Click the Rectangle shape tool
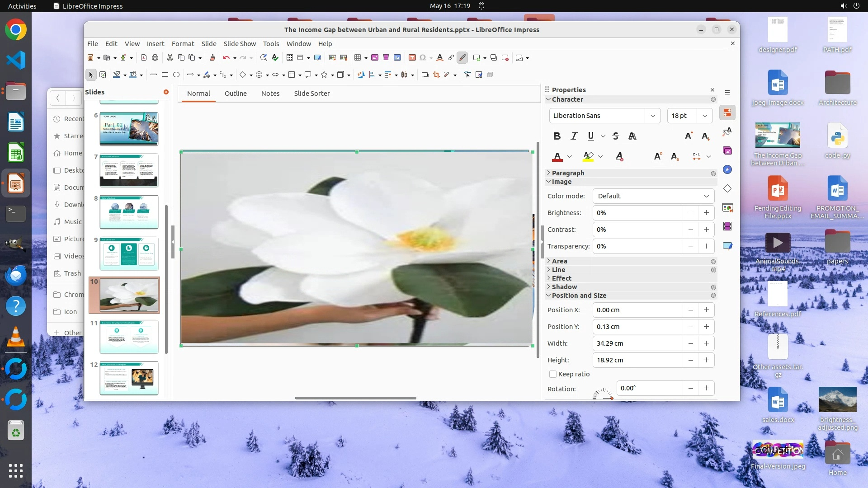The image size is (868, 488). coord(165,75)
